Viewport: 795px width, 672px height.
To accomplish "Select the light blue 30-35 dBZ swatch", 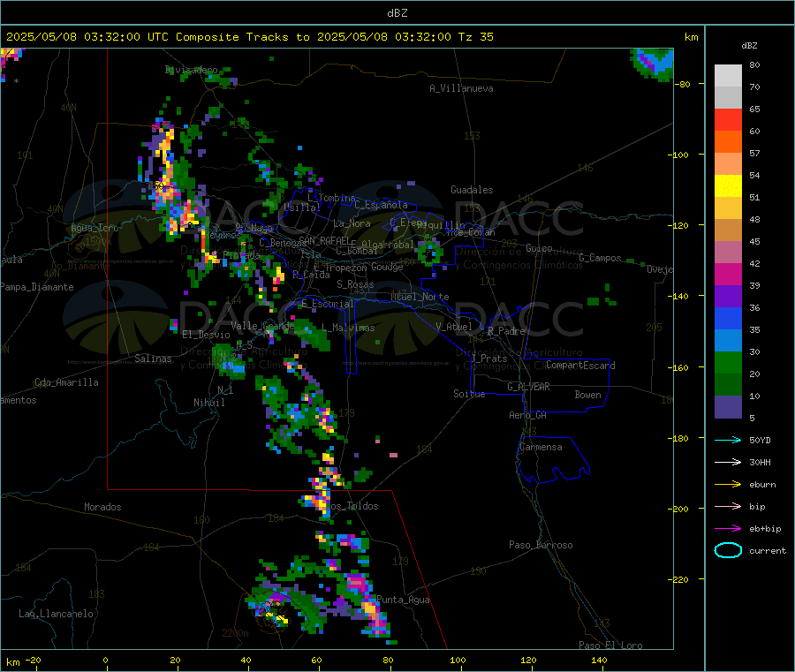I will coord(728,341).
